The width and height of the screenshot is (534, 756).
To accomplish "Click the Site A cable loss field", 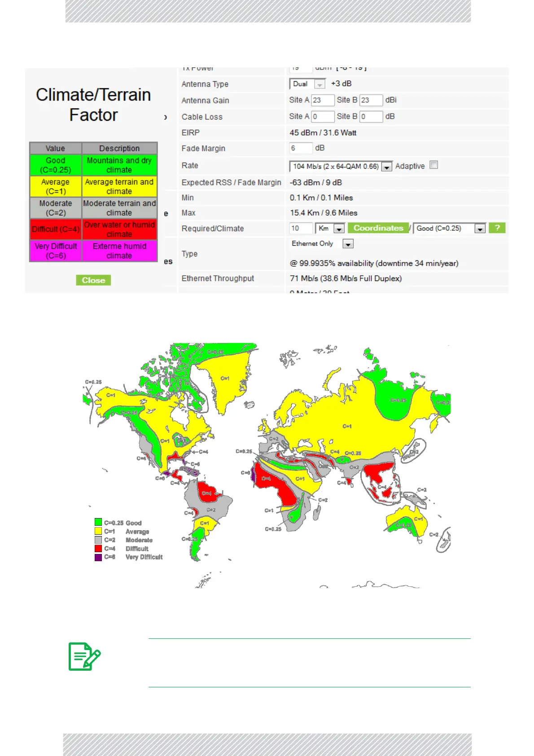I will click(x=323, y=117).
